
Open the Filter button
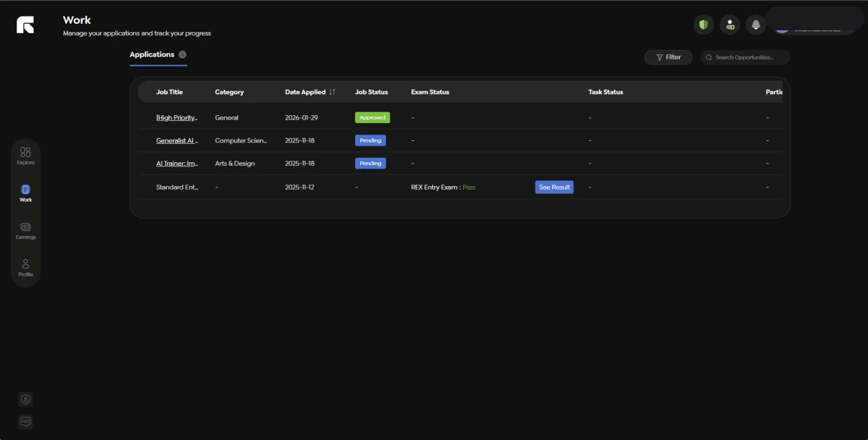(x=668, y=57)
